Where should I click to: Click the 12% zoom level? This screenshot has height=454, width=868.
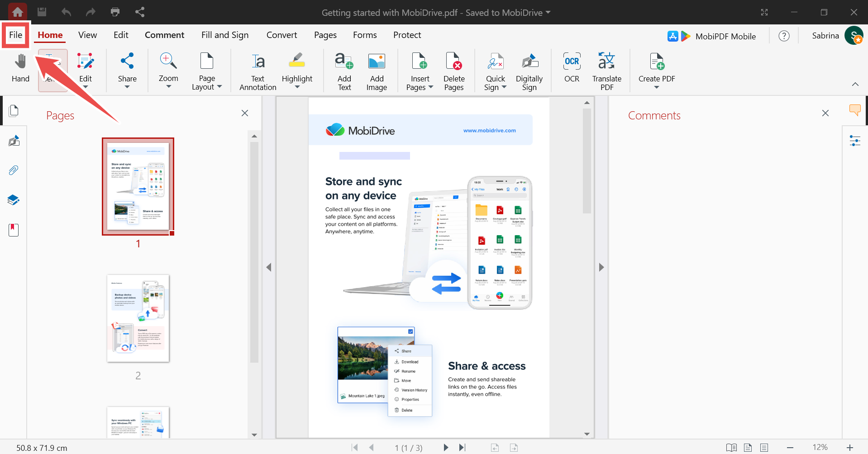coord(820,447)
